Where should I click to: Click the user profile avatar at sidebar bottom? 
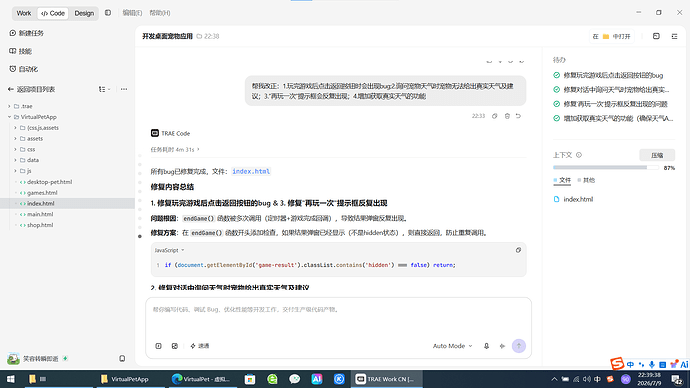(x=13, y=359)
